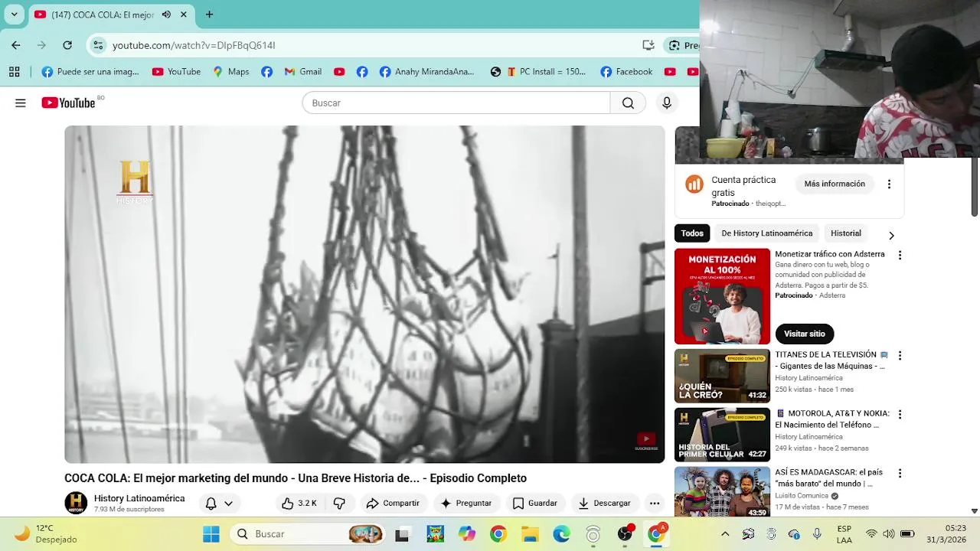This screenshot has width=980, height=551.
Task: Open options for the Motorola, AT&T y Nokia video
Action: [x=900, y=415]
